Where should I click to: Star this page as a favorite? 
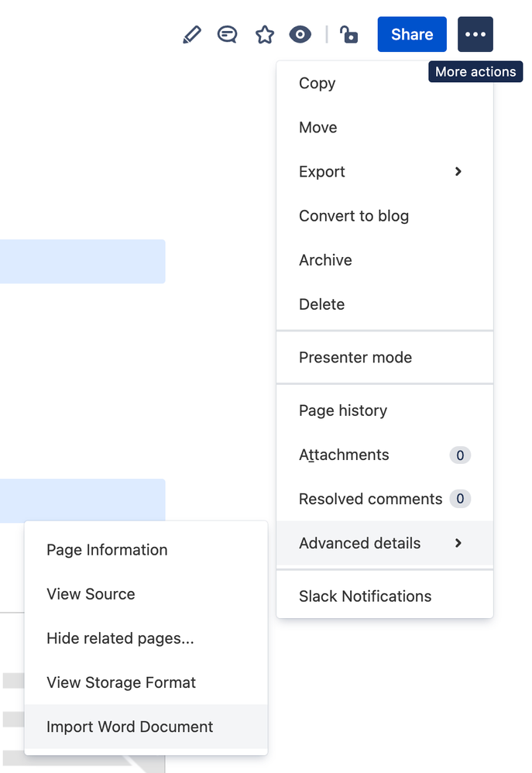click(264, 34)
